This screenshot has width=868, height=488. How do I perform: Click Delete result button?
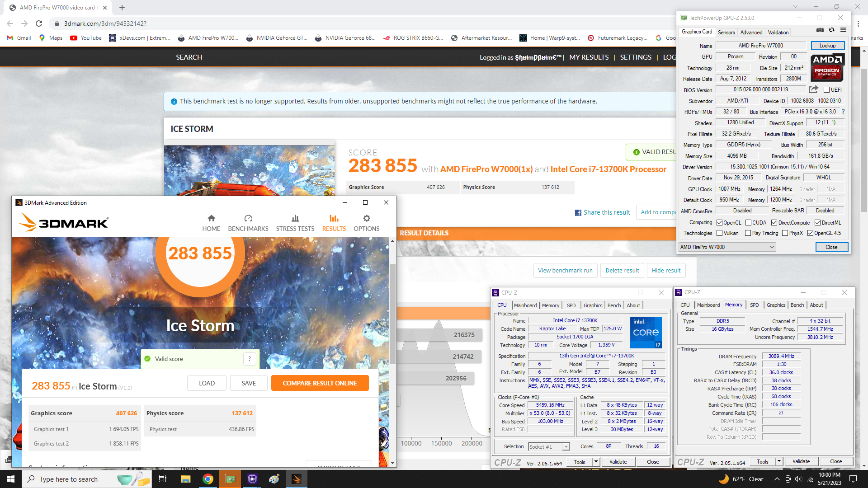click(x=622, y=271)
